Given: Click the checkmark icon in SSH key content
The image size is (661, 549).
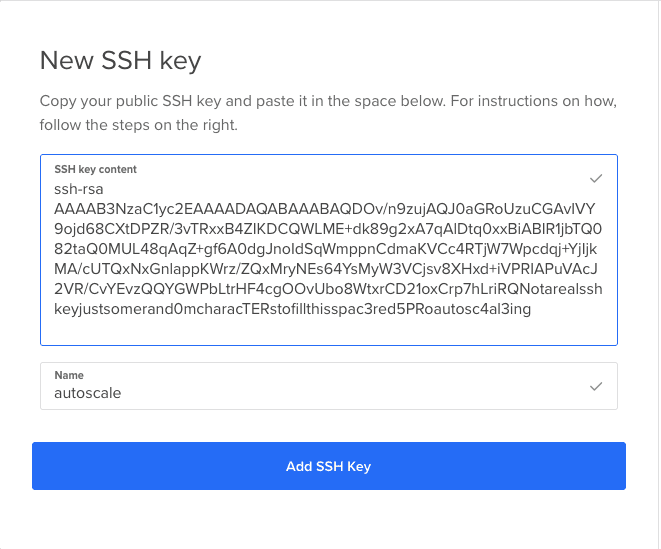Looking at the screenshot, I should point(596,178).
